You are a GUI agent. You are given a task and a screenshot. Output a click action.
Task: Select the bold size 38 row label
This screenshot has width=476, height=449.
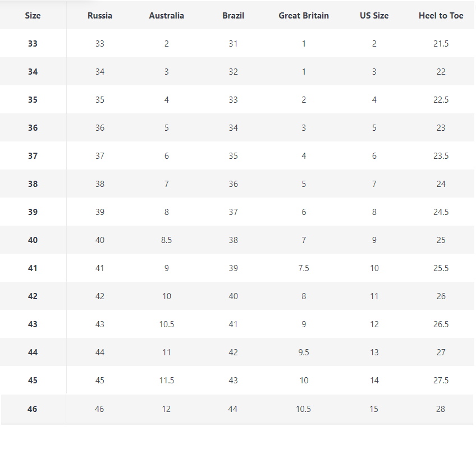point(33,184)
